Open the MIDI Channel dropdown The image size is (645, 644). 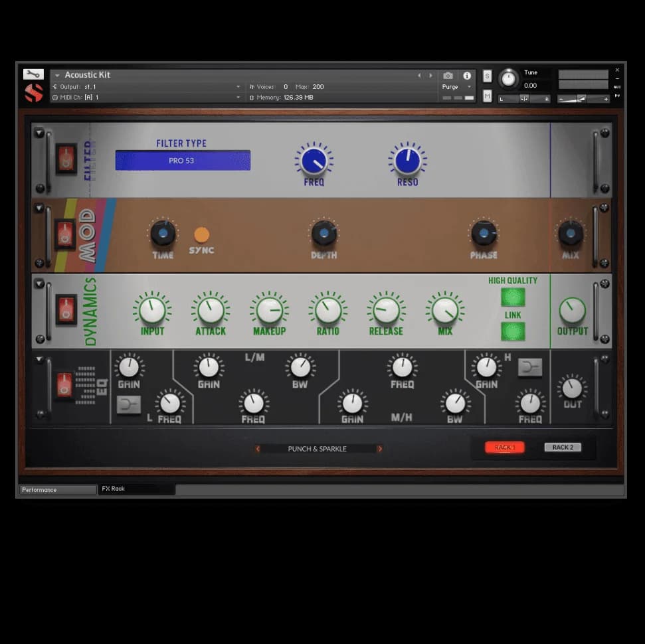pos(237,98)
